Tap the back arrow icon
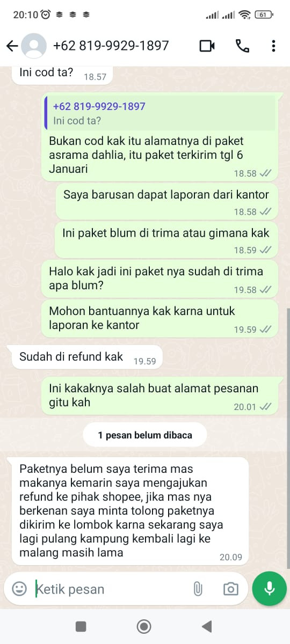The image size is (290, 644). pos(12,46)
